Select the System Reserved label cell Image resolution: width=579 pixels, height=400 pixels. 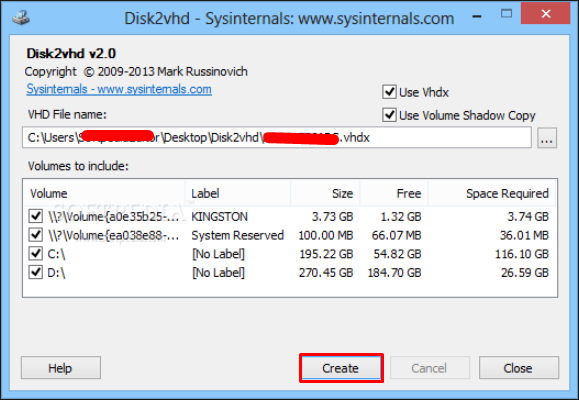click(237, 235)
